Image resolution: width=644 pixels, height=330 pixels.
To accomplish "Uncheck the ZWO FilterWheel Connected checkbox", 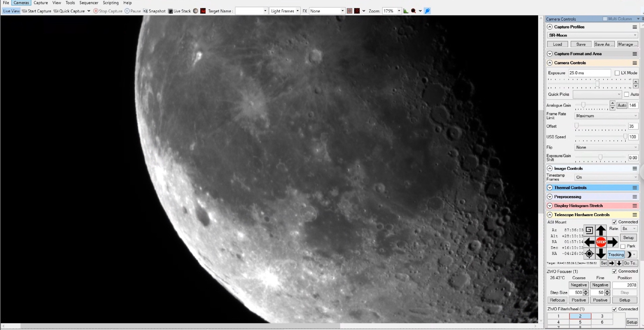I will click(614, 309).
